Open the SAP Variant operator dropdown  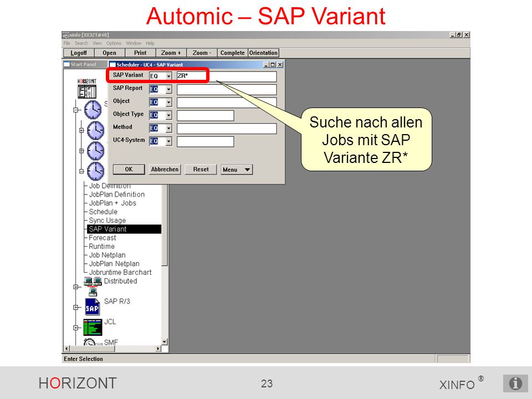pos(168,76)
